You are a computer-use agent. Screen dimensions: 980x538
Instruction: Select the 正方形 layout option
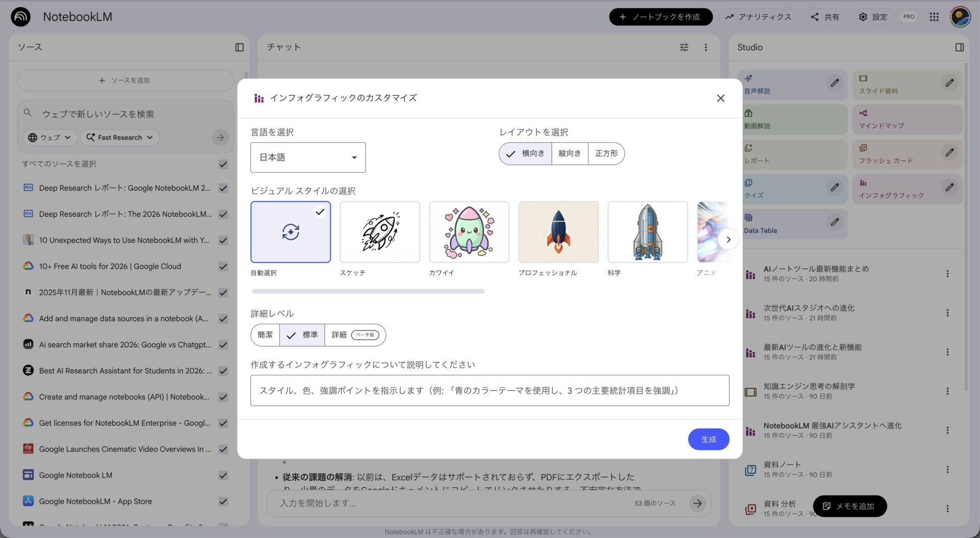(x=606, y=153)
